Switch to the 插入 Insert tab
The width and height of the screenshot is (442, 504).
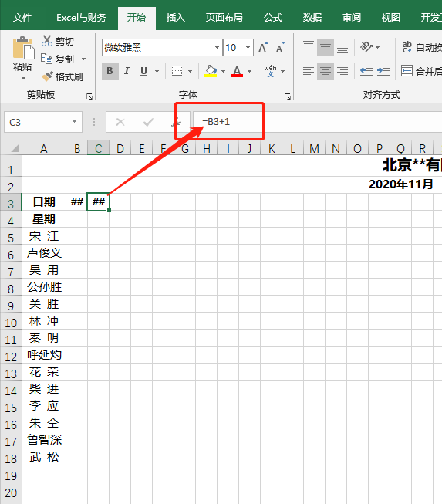[176, 17]
